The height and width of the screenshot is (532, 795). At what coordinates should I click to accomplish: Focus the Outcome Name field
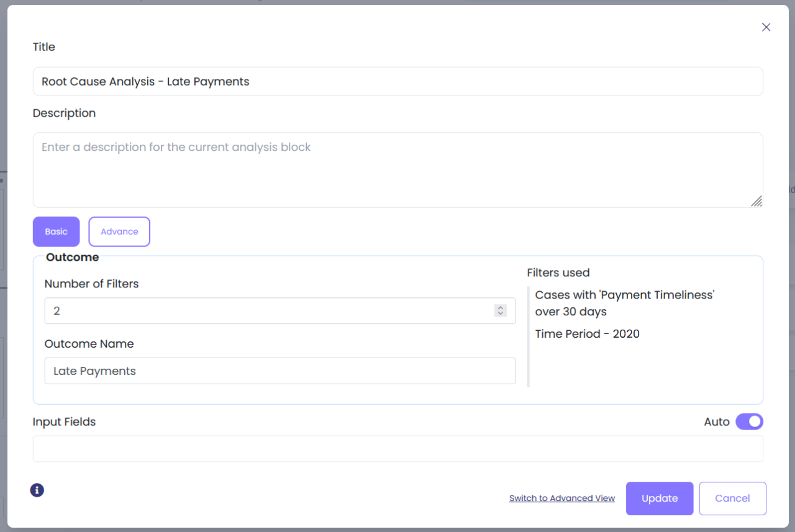tap(280, 371)
